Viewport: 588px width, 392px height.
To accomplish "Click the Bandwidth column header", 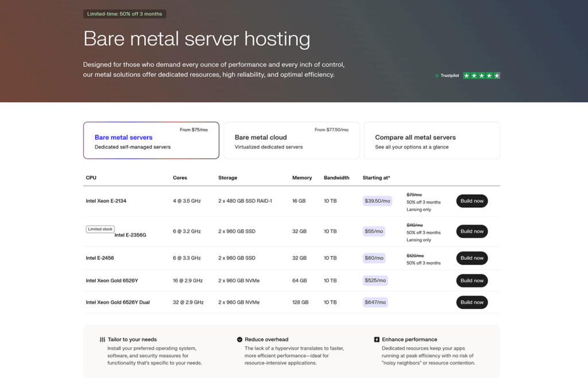I will pyautogui.click(x=336, y=178).
